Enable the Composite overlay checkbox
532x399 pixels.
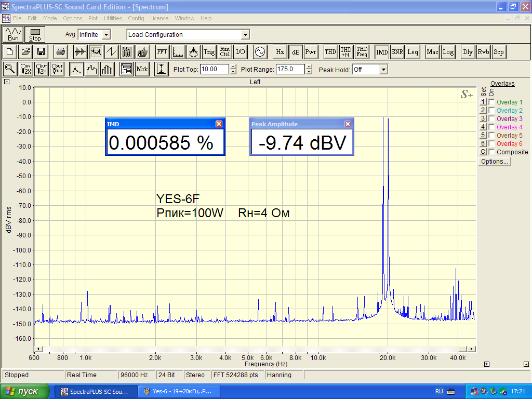pyautogui.click(x=491, y=152)
